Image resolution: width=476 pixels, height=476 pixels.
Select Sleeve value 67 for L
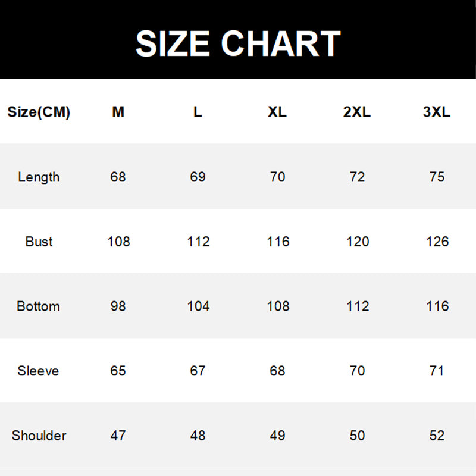click(198, 371)
